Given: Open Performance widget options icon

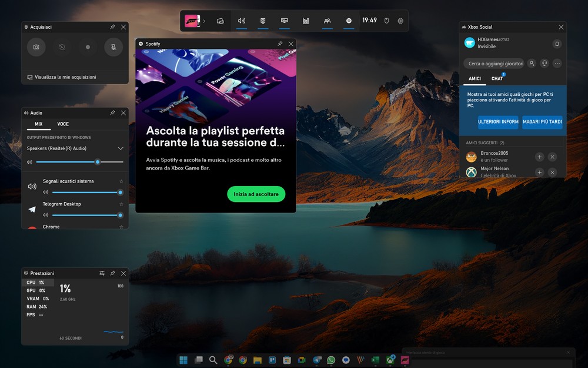Looking at the screenshot, I should (102, 273).
